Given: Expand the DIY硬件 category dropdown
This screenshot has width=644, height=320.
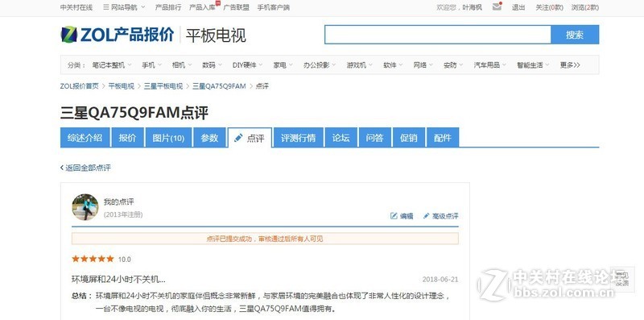Looking at the screenshot, I should [x=248, y=65].
